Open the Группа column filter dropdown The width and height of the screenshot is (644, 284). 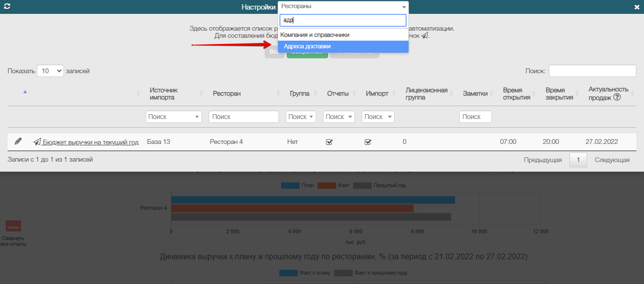tap(301, 117)
